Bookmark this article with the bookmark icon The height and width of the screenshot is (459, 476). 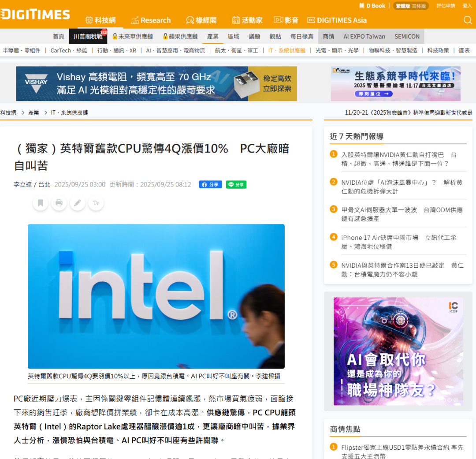tap(41, 203)
